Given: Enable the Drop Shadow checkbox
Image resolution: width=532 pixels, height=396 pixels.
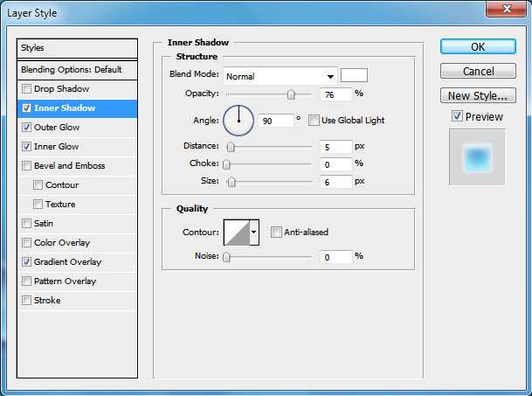Looking at the screenshot, I should (27, 89).
